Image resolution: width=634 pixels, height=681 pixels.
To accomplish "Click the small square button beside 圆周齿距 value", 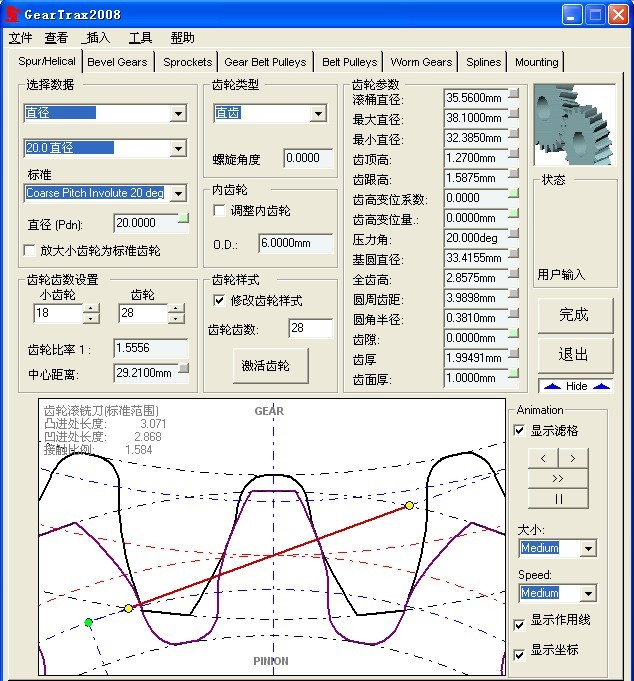I will 514,293.
